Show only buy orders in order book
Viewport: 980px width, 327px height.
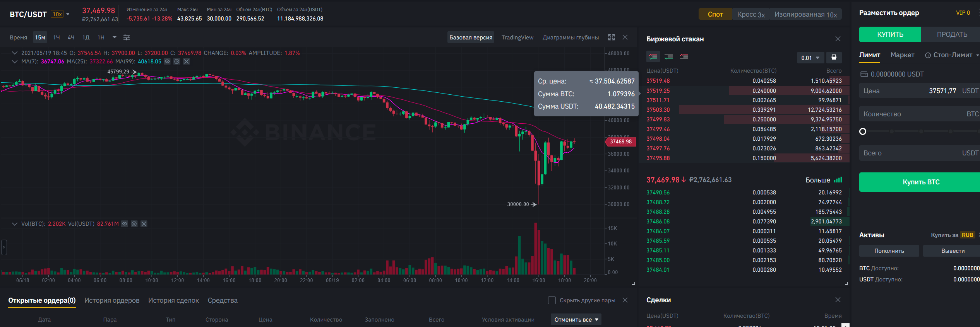coord(668,57)
